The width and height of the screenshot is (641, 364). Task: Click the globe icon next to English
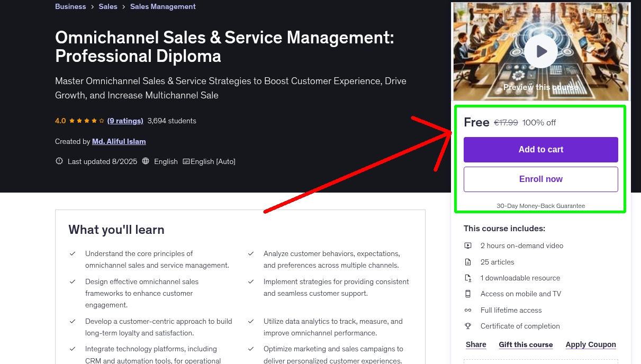pos(146,161)
